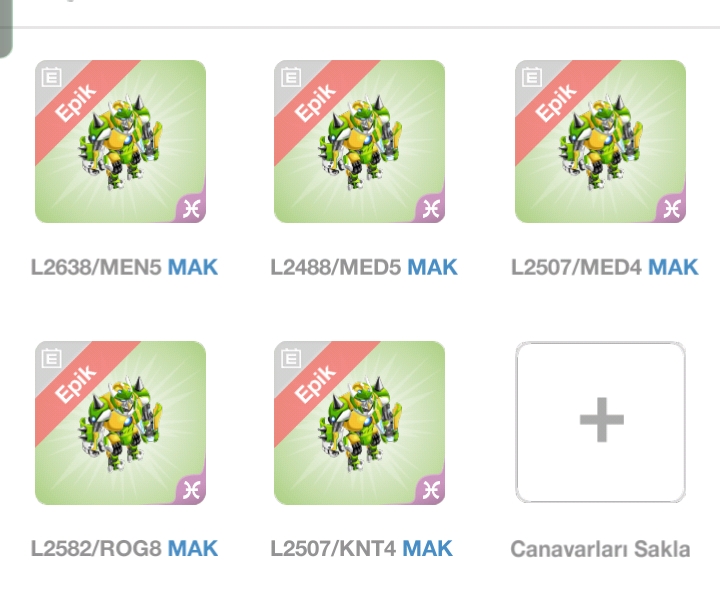The image size is (720, 594).
Task: Select the L2488/MED5 monster thumbnail
Action: [x=360, y=141]
